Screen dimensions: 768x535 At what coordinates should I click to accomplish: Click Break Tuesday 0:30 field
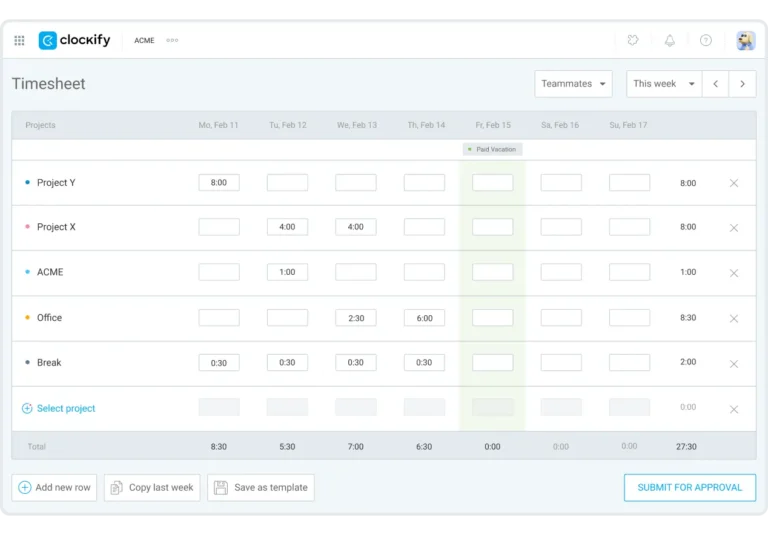click(287, 363)
